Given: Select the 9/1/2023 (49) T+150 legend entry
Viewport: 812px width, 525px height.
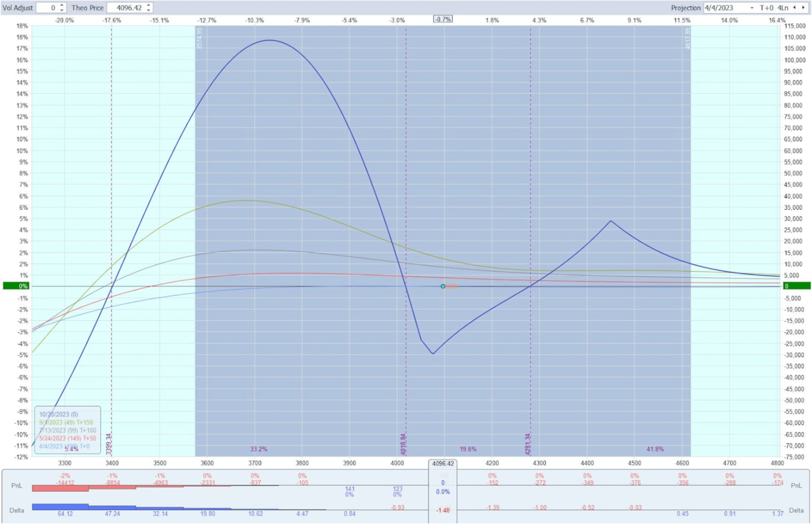Looking at the screenshot, I should [66, 423].
